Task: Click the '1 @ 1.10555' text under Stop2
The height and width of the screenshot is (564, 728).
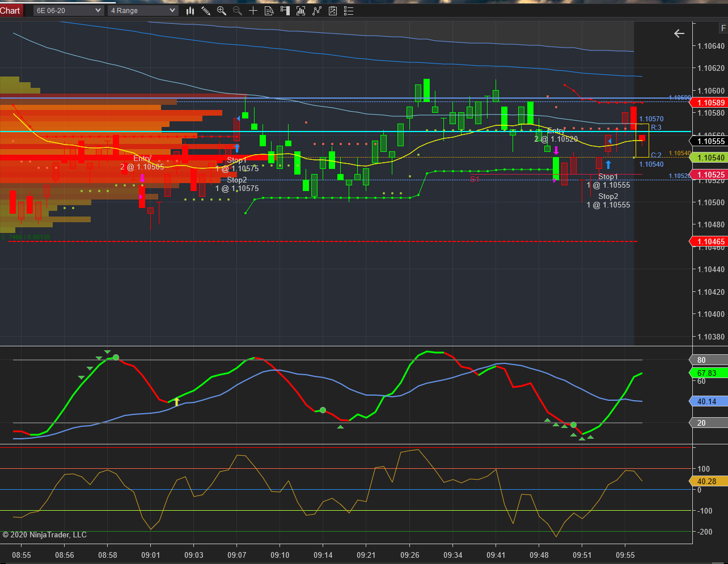Action: pos(608,205)
